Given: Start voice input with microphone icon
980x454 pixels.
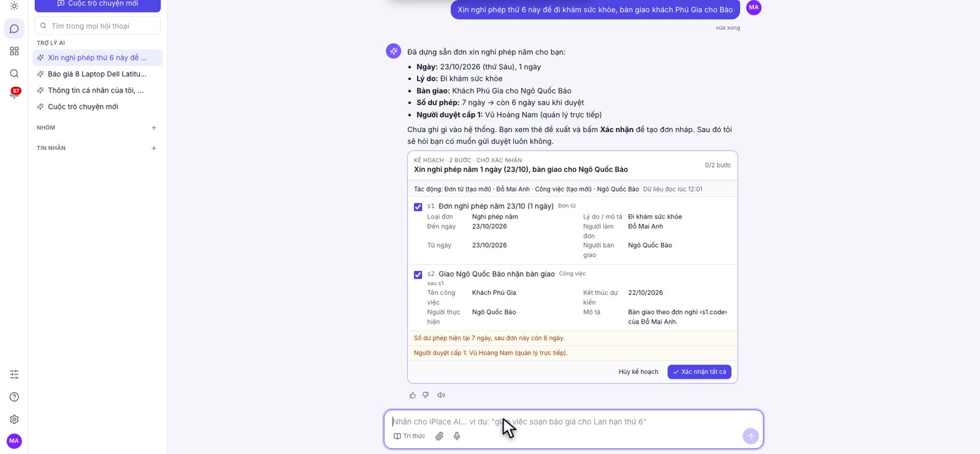Looking at the screenshot, I should pyautogui.click(x=456, y=436).
